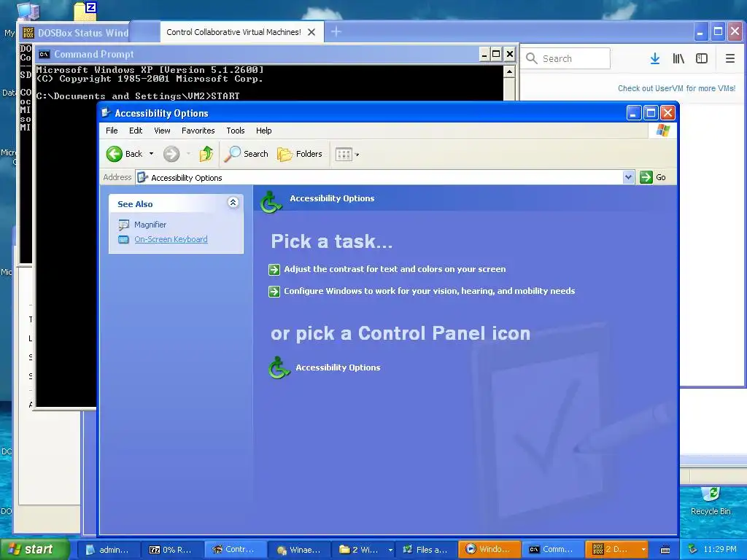
Task: Open the Help menu
Action: click(263, 131)
